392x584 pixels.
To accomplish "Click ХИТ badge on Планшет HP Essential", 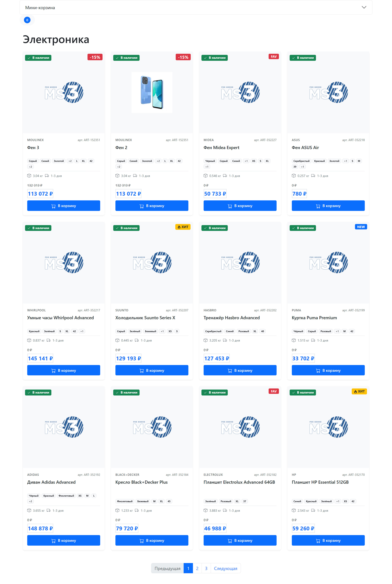I will 359,391.
